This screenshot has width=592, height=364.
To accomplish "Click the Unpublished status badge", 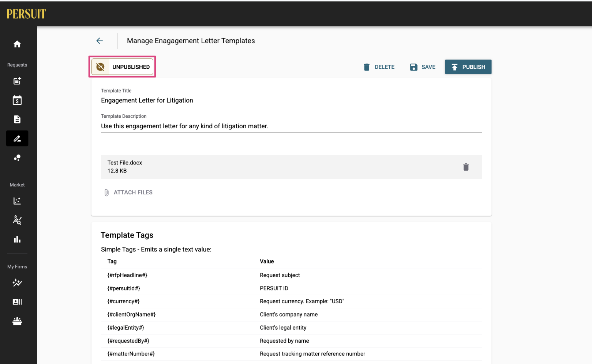I will point(123,67).
